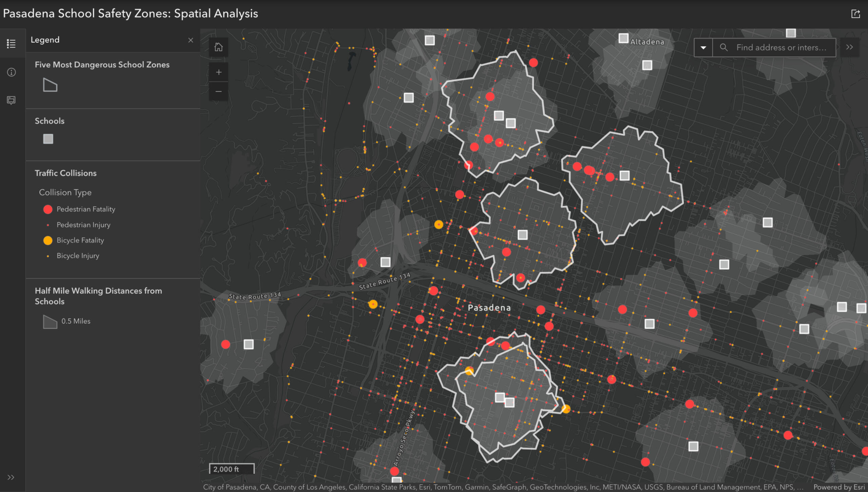868x492 pixels.
Task: Zoom in with the plus button
Action: 219,72
